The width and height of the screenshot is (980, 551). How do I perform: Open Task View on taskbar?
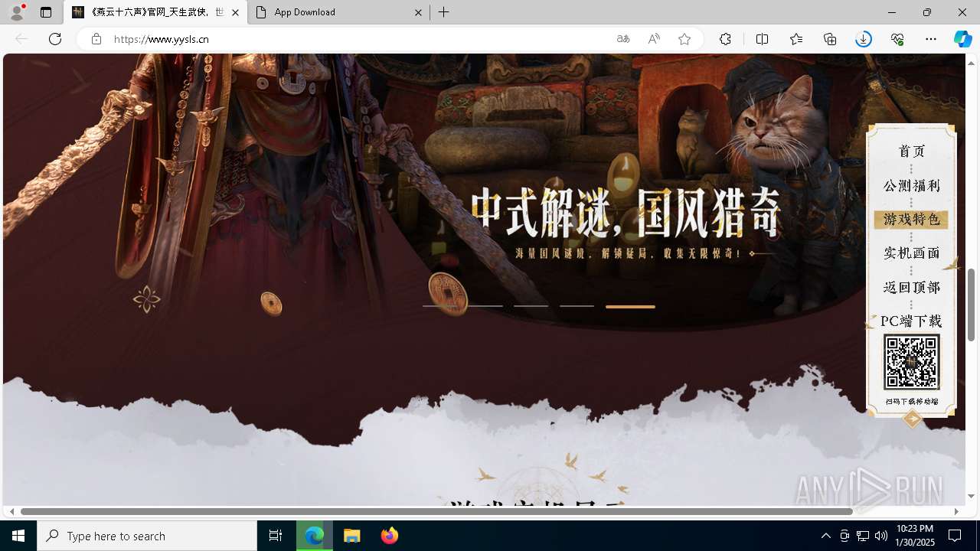coord(276,536)
